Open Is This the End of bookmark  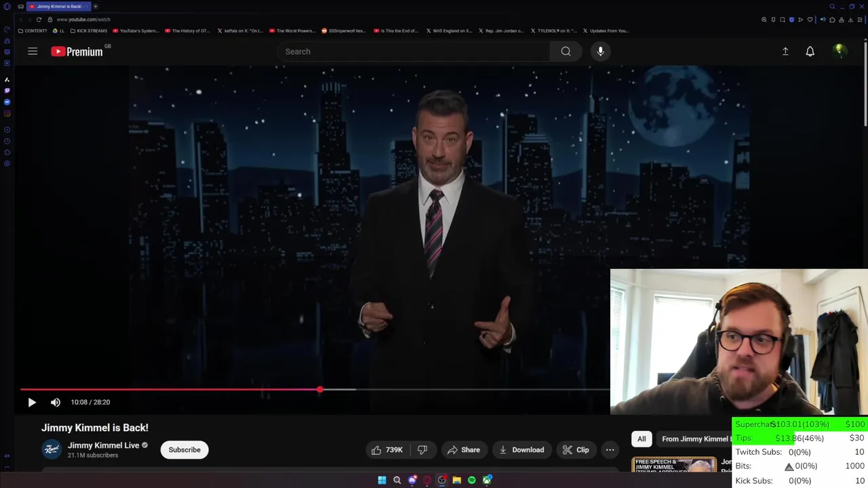click(396, 30)
